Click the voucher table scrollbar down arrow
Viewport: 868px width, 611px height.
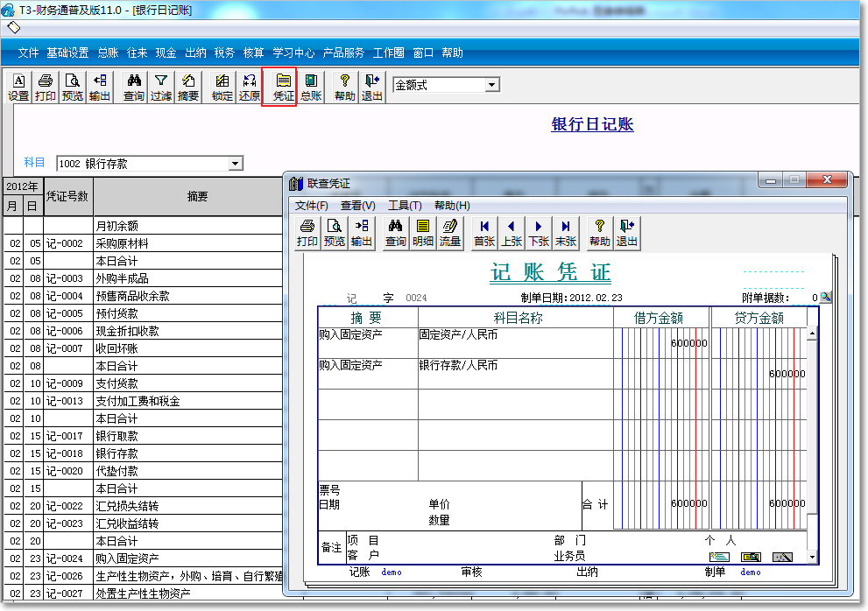click(x=812, y=558)
